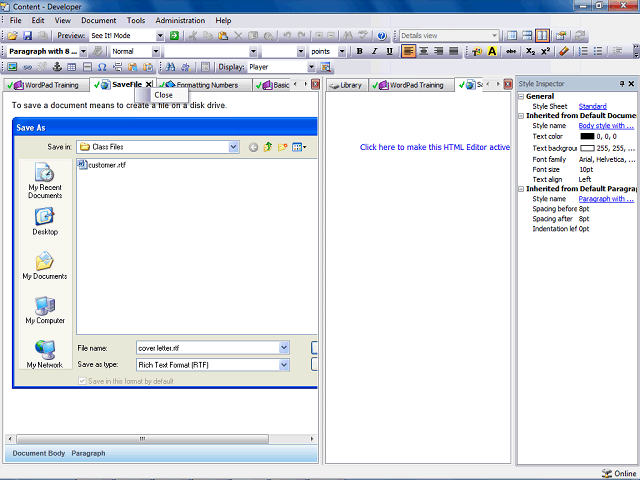
Task: Click the Up One Level folder icon
Action: click(268, 147)
